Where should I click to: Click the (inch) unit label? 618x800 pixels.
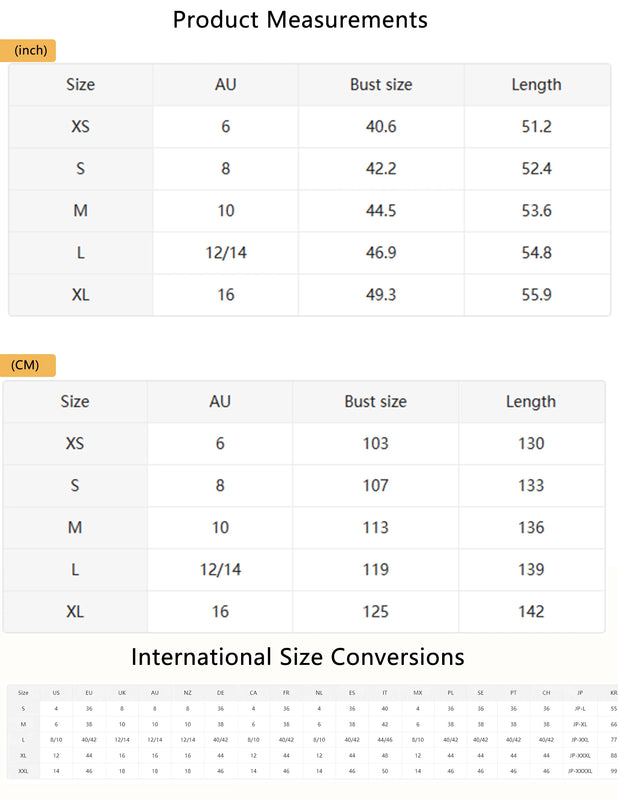[x=30, y=50]
